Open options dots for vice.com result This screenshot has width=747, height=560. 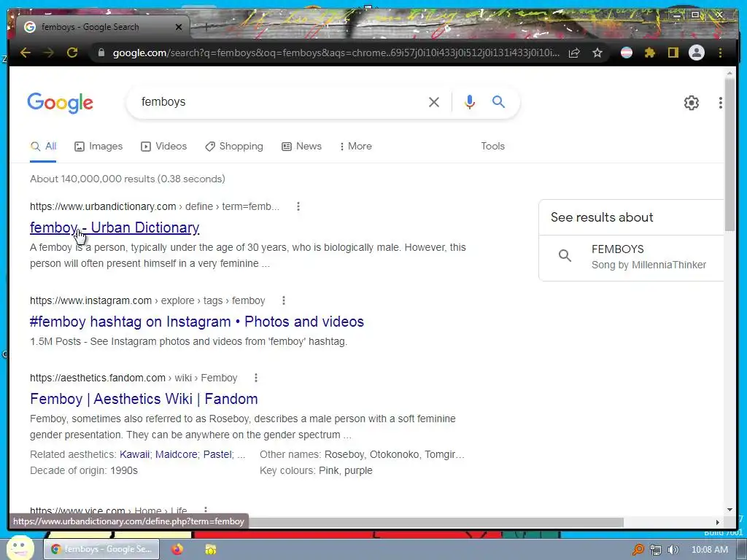(x=205, y=510)
